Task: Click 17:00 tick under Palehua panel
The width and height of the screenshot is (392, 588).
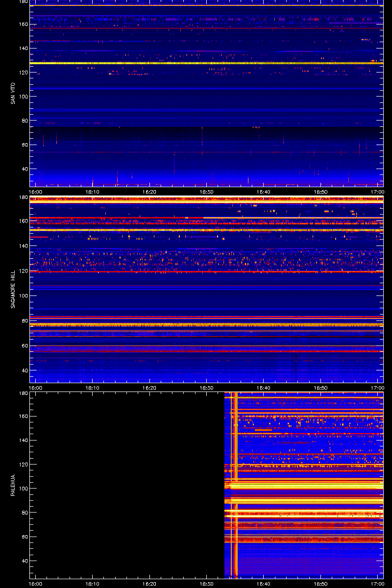Action: click(x=377, y=584)
